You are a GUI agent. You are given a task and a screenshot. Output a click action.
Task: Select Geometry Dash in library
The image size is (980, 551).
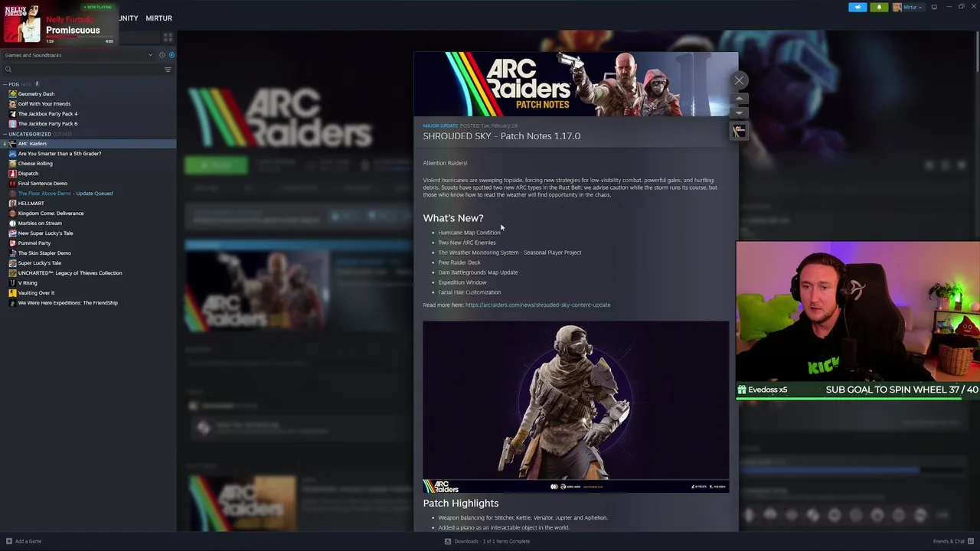click(36, 94)
